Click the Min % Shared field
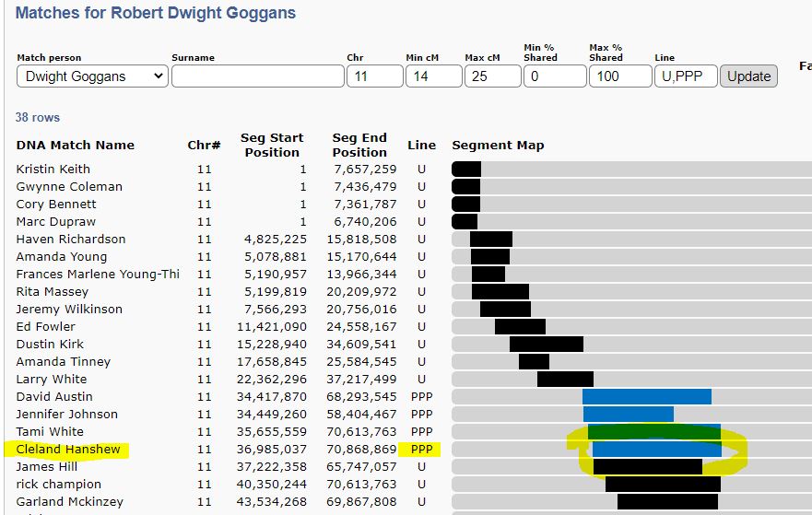 (555, 76)
